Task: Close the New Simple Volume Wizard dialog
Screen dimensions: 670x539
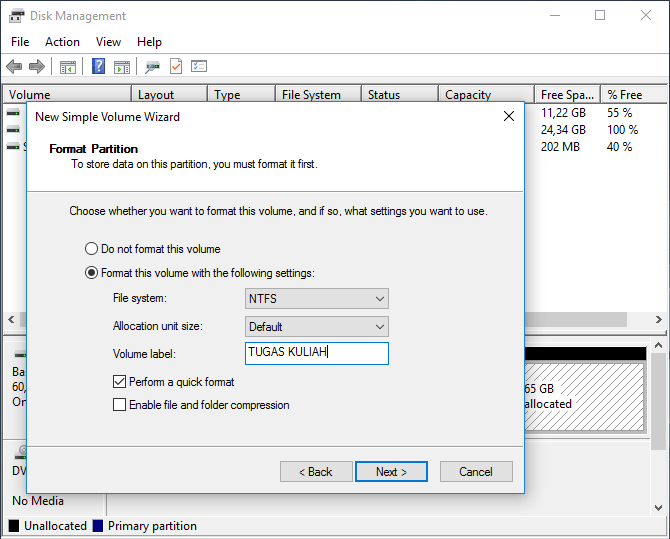Action: 508,116
